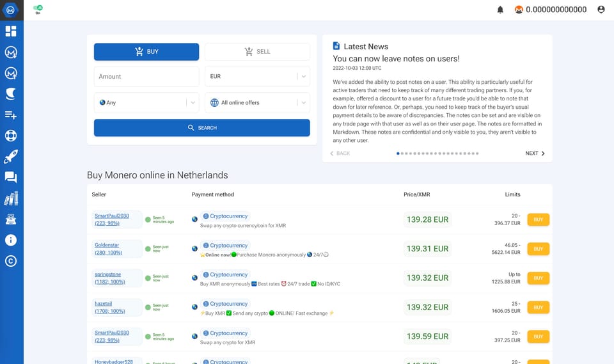Viewport: 614px width, 364px height.
Task: Click globe icon in hazetail offer row
Action: pos(194,307)
